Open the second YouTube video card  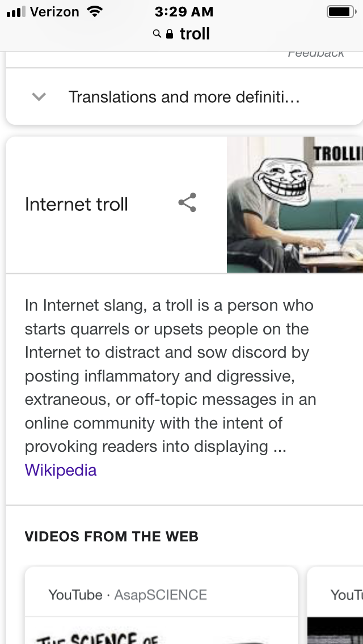(335, 605)
